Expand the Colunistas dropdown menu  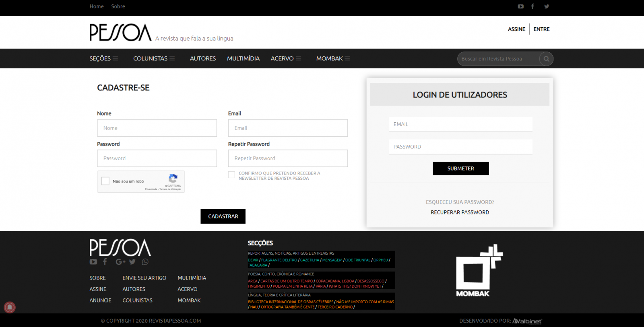154,59
